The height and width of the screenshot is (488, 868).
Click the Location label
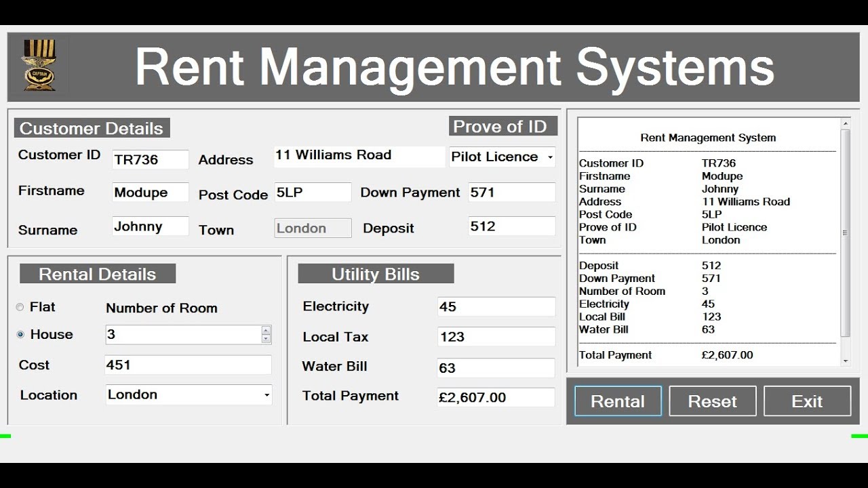click(49, 395)
